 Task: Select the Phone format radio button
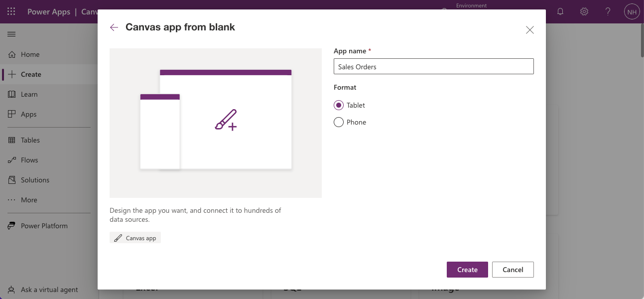coord(339,122)
